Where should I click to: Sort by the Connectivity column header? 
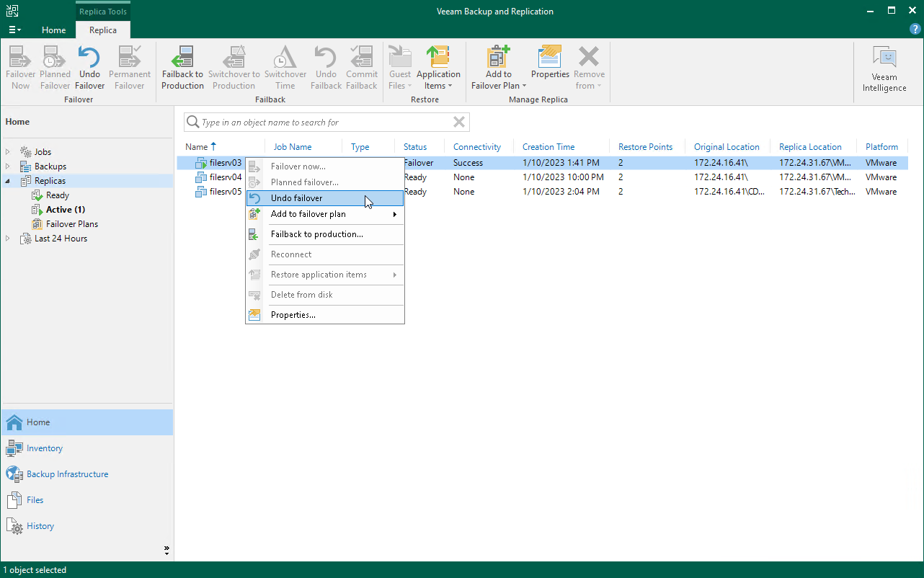click(479, 147)
